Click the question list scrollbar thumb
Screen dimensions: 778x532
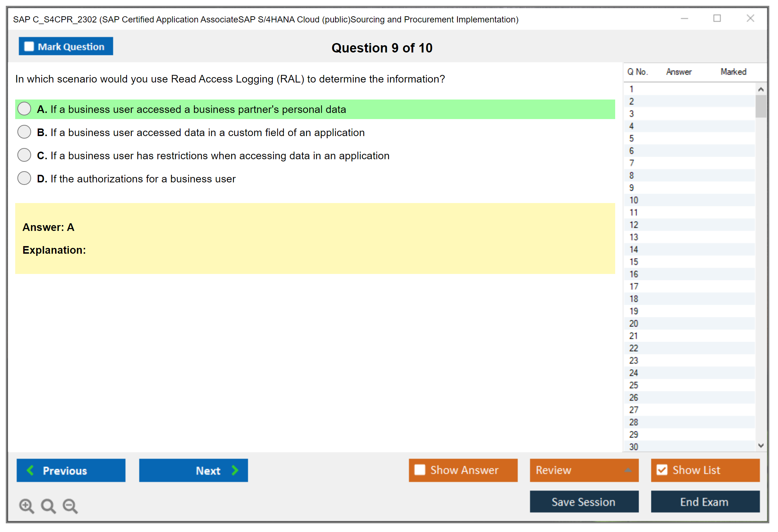tap(761, 106)
